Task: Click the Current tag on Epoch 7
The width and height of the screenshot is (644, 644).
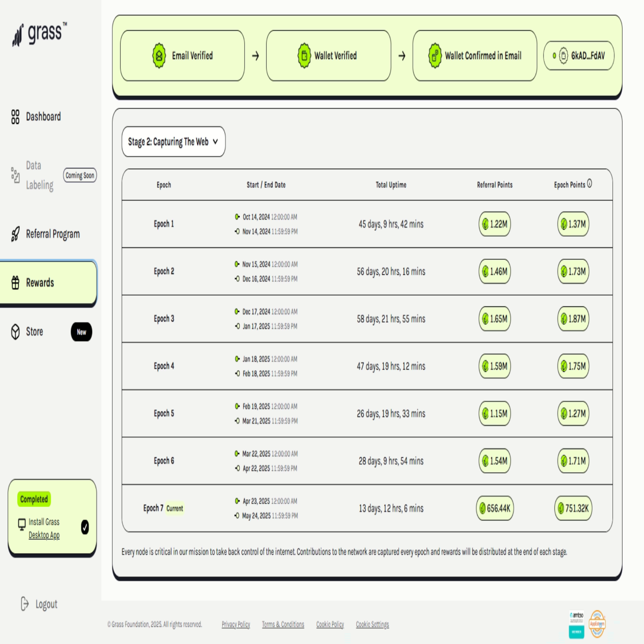Action: click(x=174, y=508)
